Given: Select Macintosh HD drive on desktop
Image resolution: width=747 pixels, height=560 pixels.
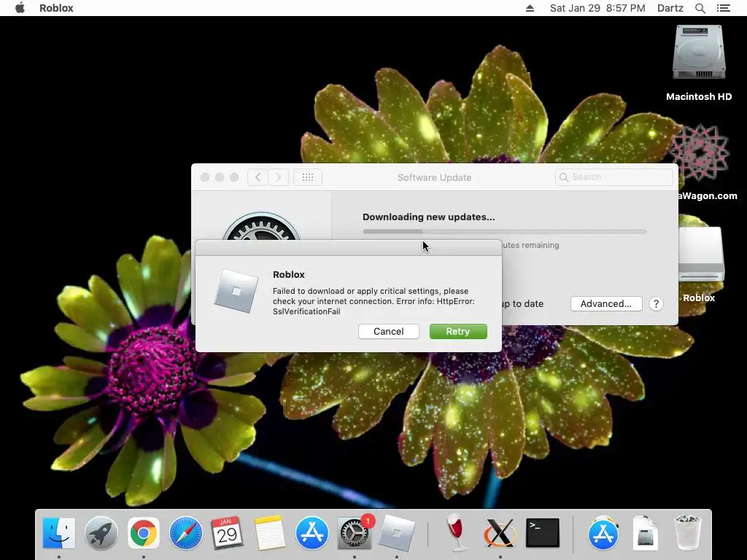Looking at the screenshot, I should tap(699, 63).
